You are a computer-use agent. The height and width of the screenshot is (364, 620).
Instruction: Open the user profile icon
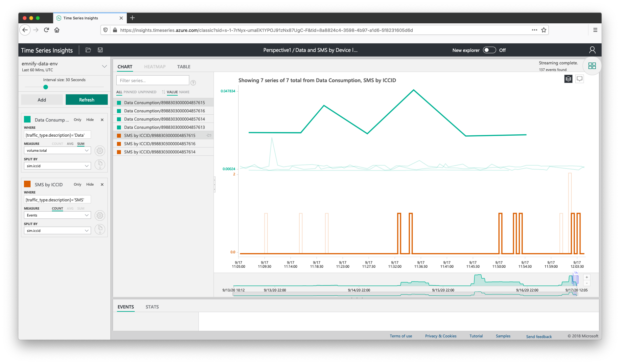(592, 50)
